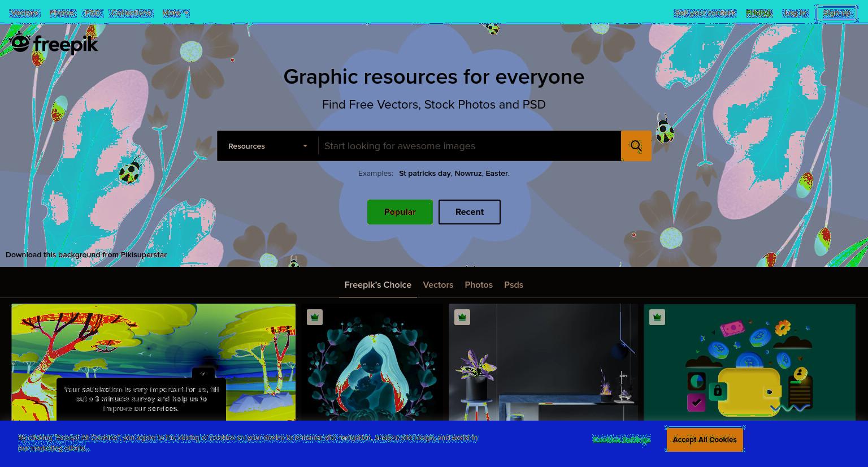Click the Sign up button

pos(837,13)
